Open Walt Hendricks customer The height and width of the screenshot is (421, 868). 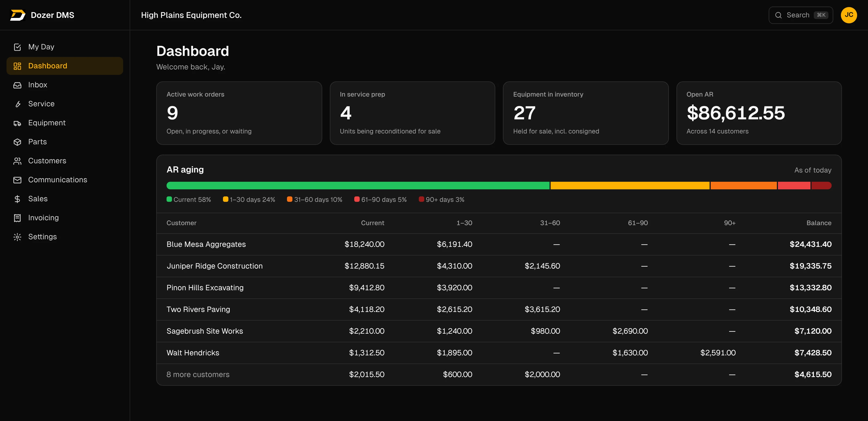[x=499, y=353]
